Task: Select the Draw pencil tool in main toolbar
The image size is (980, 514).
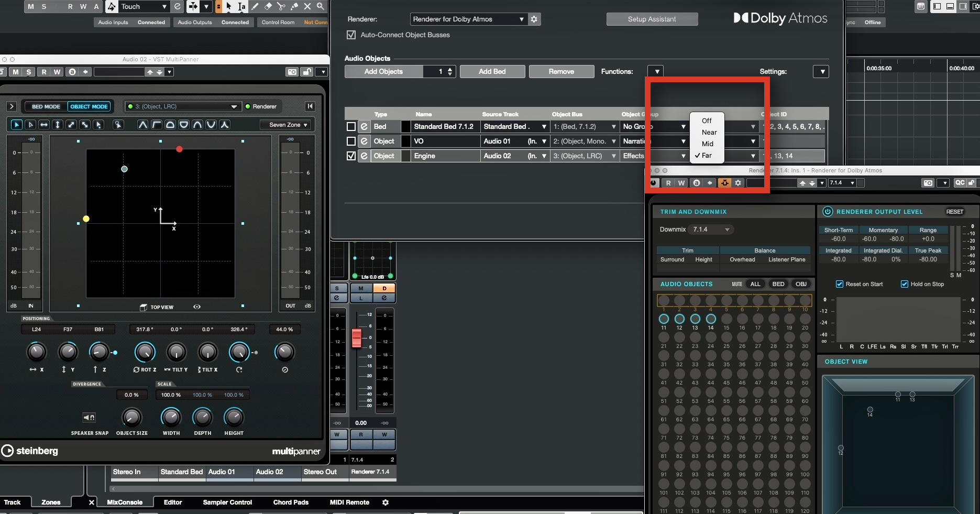Action: [x=255, y=6]
